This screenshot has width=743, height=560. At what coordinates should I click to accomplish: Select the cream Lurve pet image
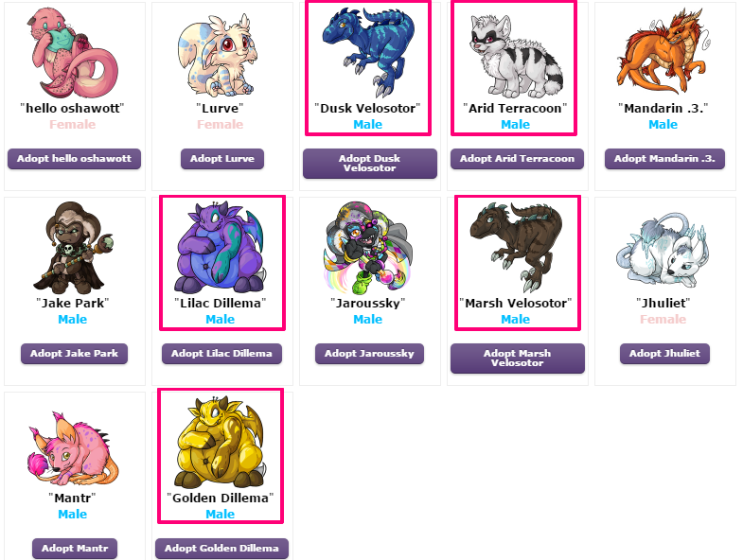[x=221, y=54]
